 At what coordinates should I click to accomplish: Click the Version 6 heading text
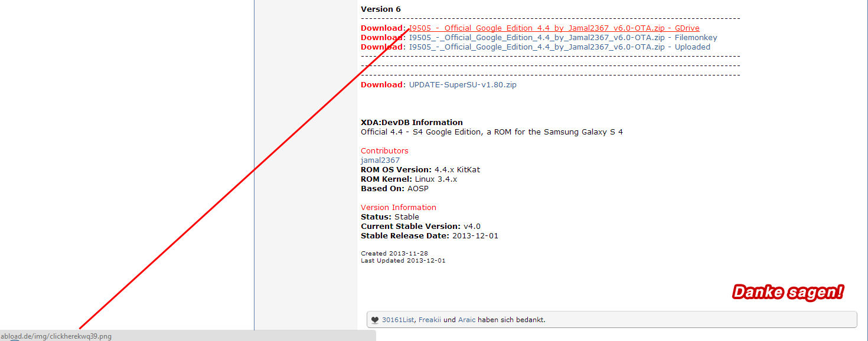click(x=381, y=9)
